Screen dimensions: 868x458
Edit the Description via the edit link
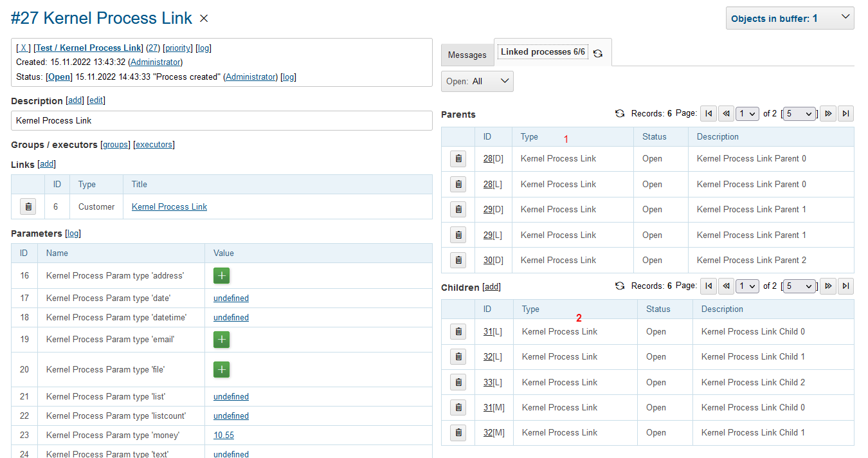(95, 100)
